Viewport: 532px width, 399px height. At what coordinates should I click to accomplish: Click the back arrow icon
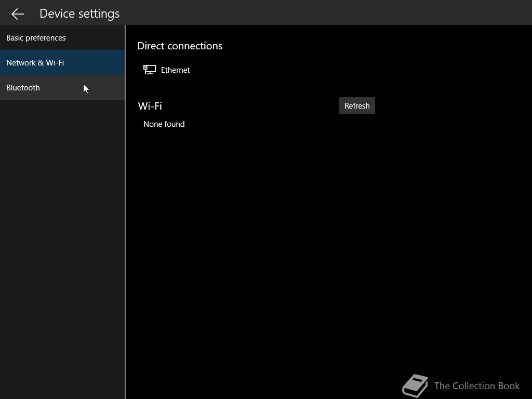click(x=18, y=14)
